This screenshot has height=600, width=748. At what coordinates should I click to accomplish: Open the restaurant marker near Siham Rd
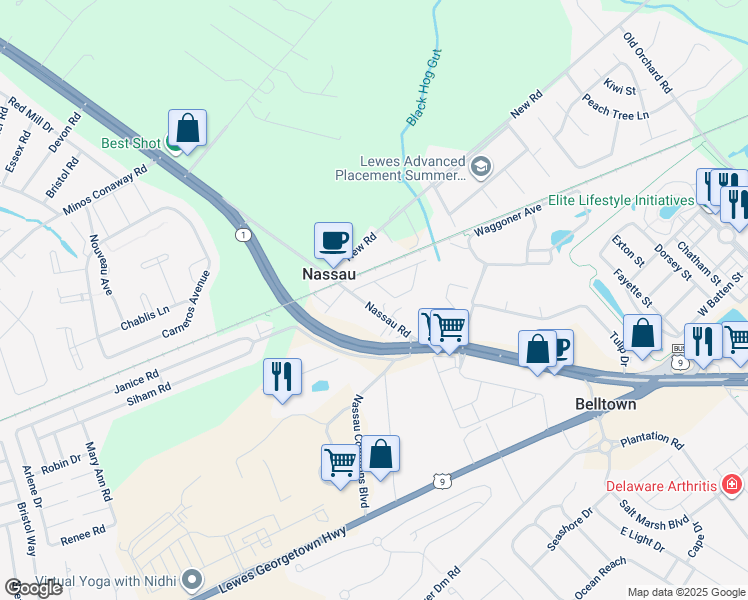[x=282, y=377]
